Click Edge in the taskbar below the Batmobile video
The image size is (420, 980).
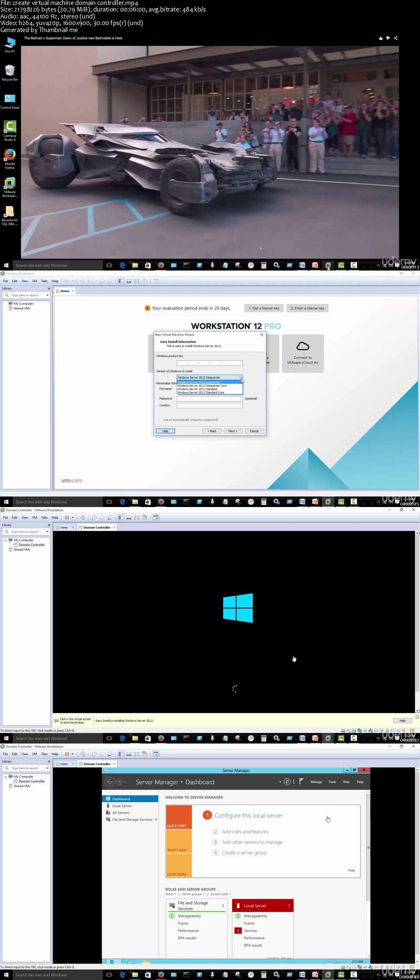pyautogui.click(x=122, y=265)
